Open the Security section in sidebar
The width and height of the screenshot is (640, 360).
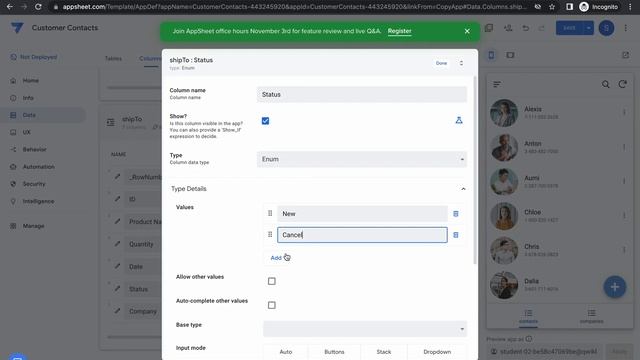click(x=34, y=184)
